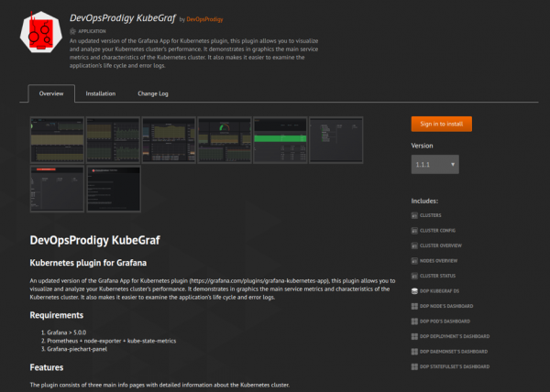Open the Version 1.1.1 dropdown
This screenshot has height=392, width=550.
pos(434,165)
